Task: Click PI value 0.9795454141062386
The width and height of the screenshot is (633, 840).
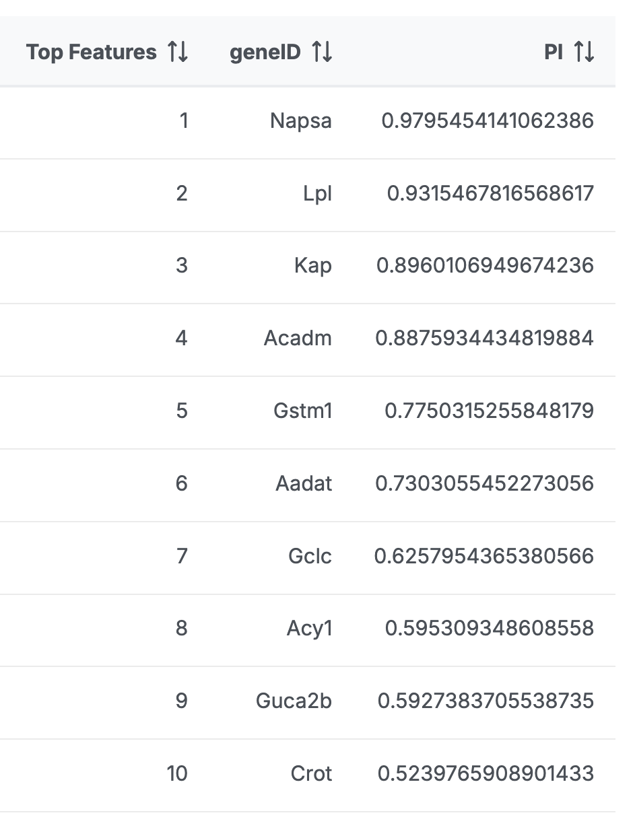Action: (488, 121)
